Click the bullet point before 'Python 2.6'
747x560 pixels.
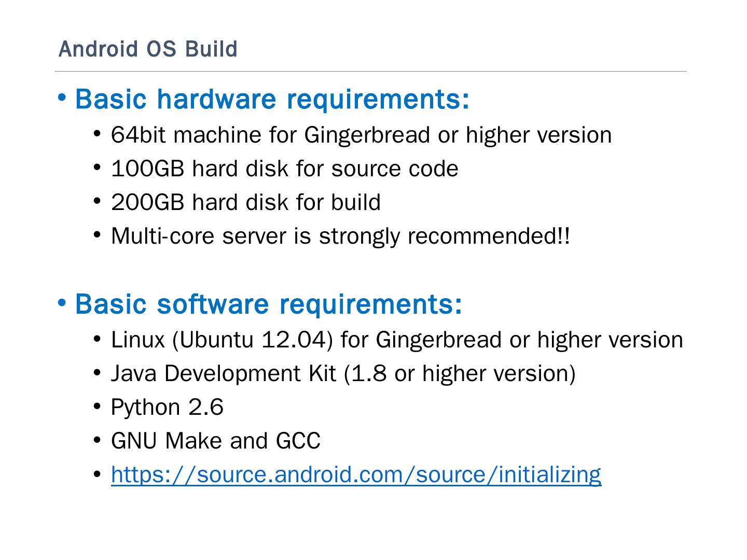tap(98, 407)
